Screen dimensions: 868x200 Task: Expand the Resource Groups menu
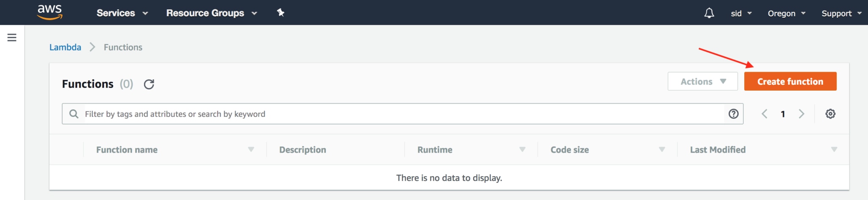point(211,13)
